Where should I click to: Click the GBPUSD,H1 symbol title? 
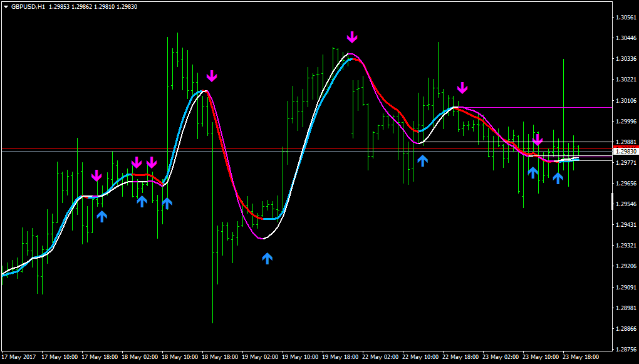28,7
